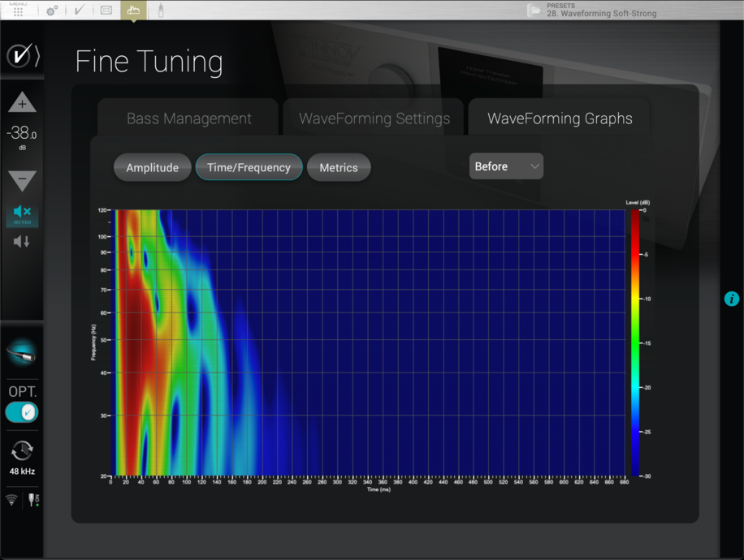This screenshot has width=744, height=560.
Task: Select the Metrics graph button
Action: coord(339,168)
